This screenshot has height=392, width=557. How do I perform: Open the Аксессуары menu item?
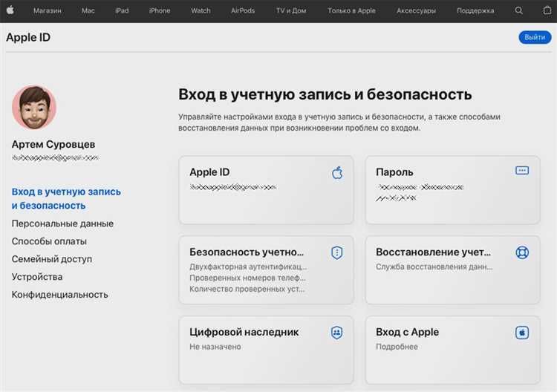(x=416, y=10)
